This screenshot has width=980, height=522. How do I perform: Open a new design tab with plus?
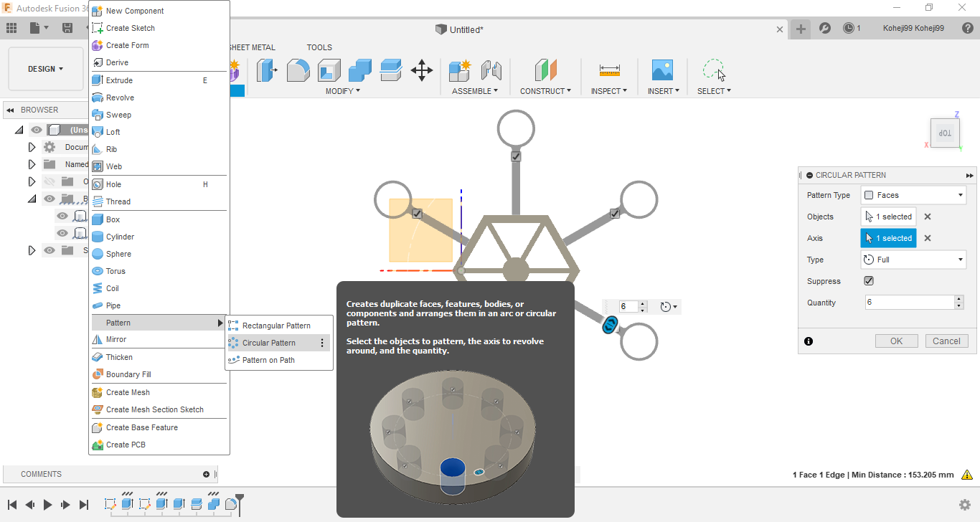point(801,29)
